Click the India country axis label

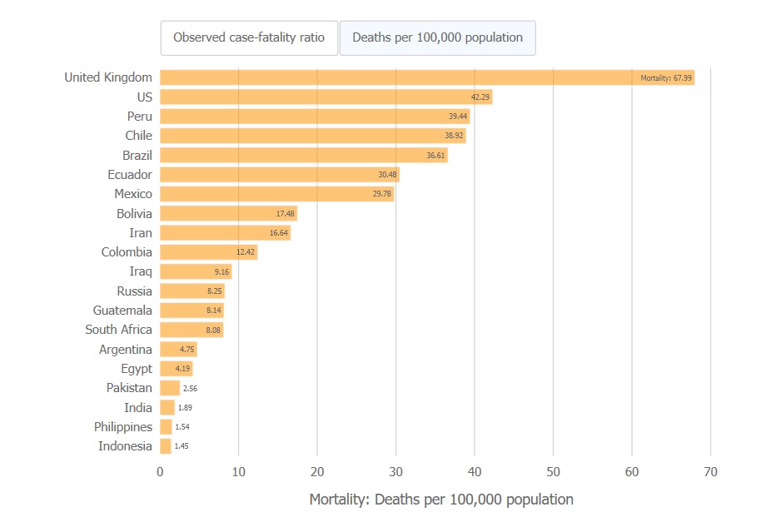coord(138,407)
